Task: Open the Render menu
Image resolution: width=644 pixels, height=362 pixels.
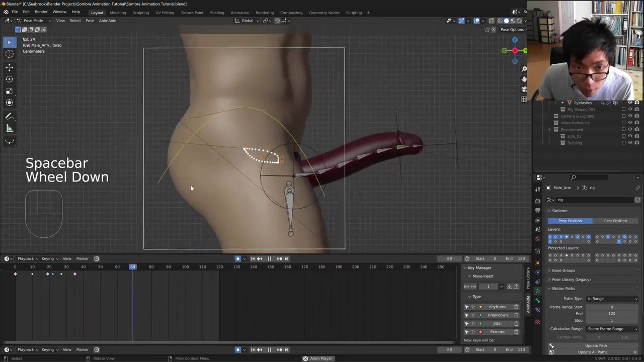Action: click(41, 12)
